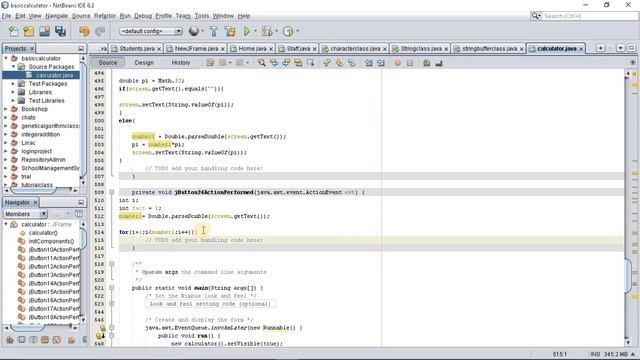Click the search magnifier icon in Quick Search
The image size is (640, 360).
(535, 16)
